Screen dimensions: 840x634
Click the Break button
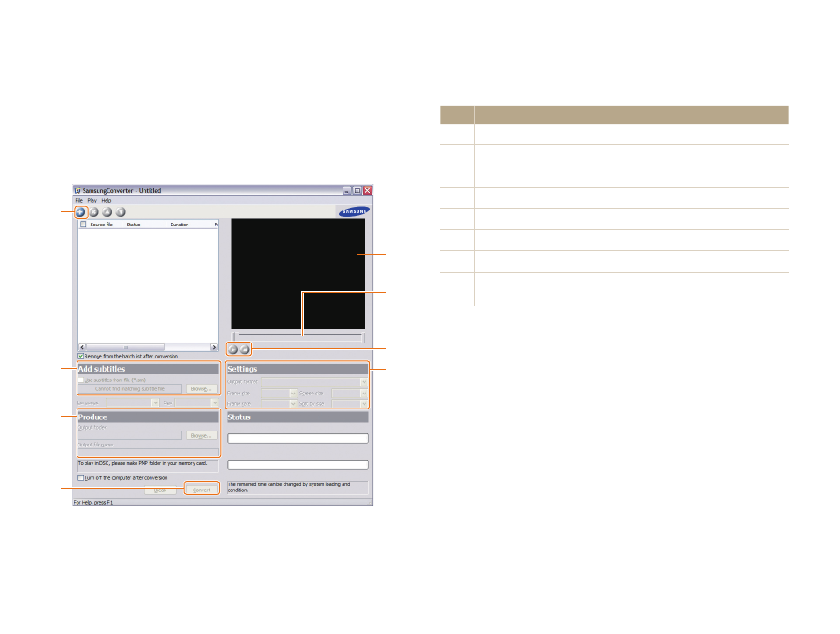click(160, 490)
